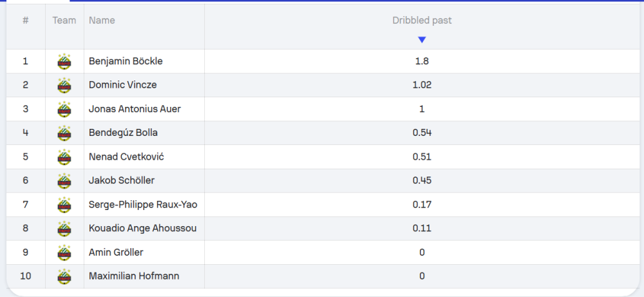Viewport: 644px width, 297px height.
Task: Click team crest next to Jonas Antonius Auer
Action: pyautogui.click(x=64, y=110)
